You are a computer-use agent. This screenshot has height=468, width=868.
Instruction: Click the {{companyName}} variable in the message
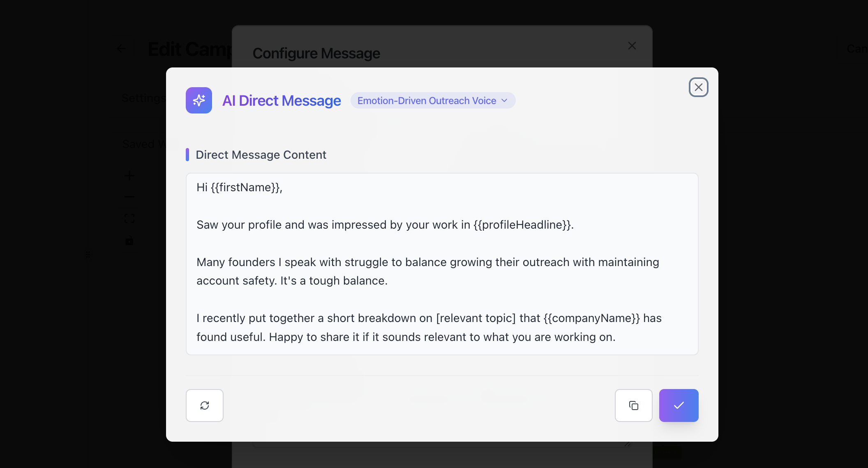591,318
